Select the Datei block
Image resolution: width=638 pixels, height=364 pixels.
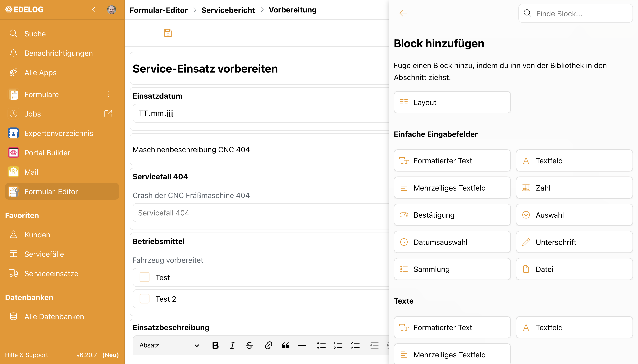574,269
